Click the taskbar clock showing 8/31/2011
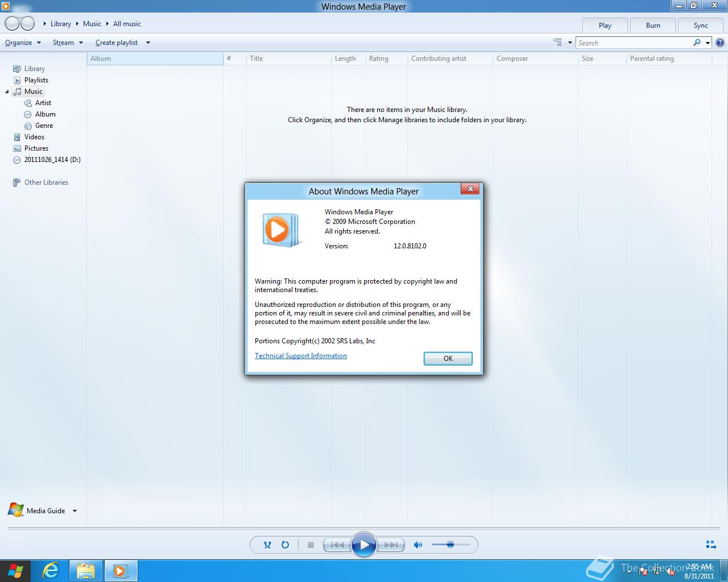This screenshot has width=728, height=582. (699, 571)
